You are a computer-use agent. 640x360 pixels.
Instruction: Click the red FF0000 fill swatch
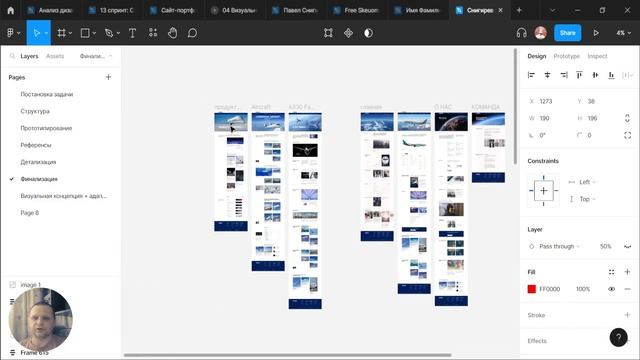pyautogui.click(x=531, y=289)
